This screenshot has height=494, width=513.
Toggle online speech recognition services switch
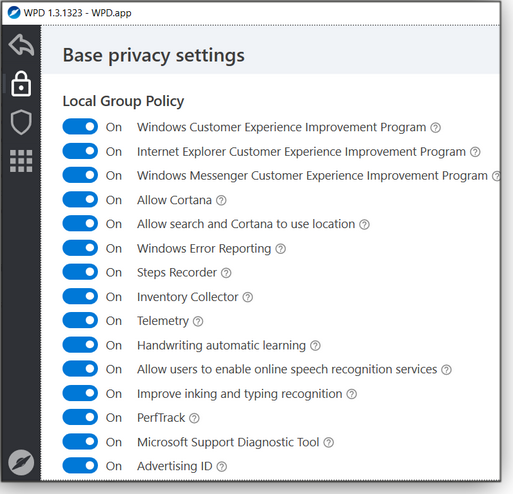[x=80, y=369]
